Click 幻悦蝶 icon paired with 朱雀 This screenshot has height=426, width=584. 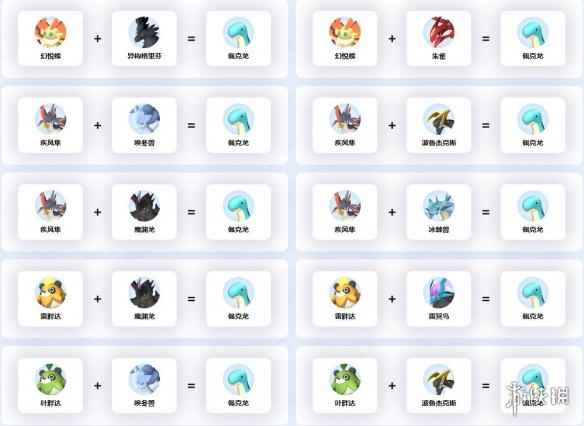tap(345, 32)
